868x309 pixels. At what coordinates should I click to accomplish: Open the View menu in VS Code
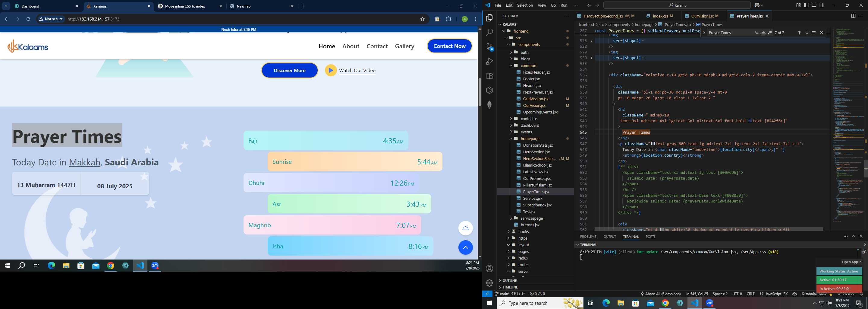(542, 5)
